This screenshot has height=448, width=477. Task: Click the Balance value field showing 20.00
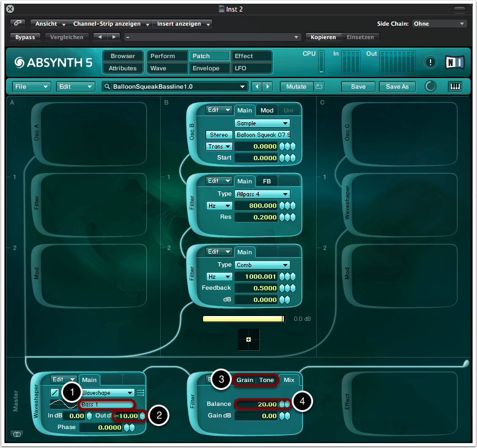tap(257, 404)
